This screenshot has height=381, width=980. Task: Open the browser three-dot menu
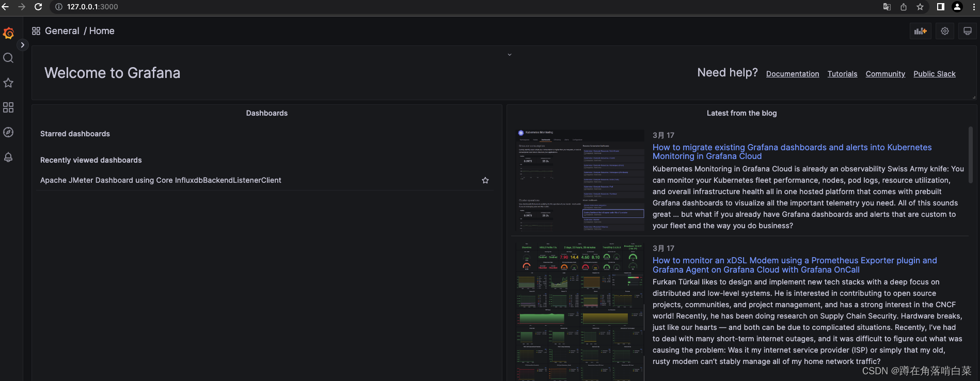pyautogui.click(x=974, y=7)
